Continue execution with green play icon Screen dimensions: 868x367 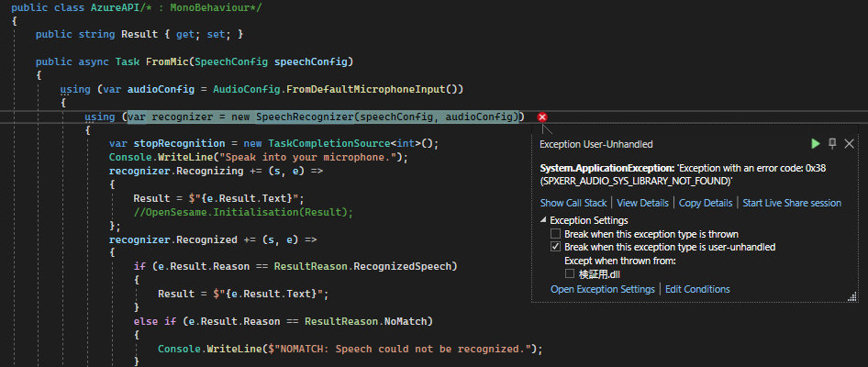[x=815, y=144]
